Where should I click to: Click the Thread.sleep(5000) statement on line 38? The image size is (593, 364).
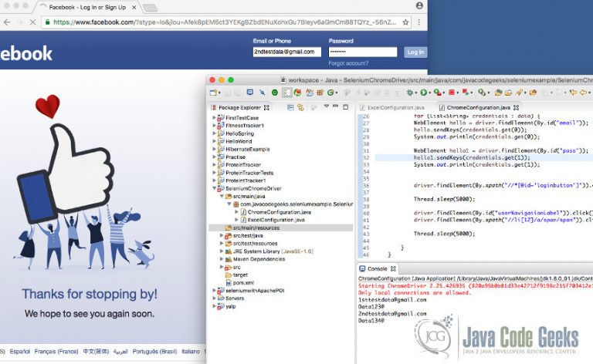444,199
